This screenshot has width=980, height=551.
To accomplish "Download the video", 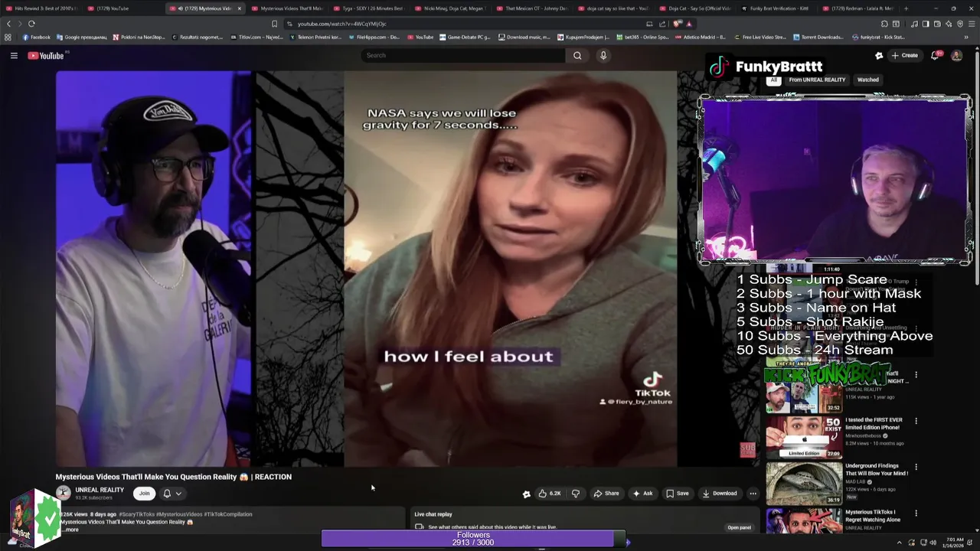I will pos(720,494).
